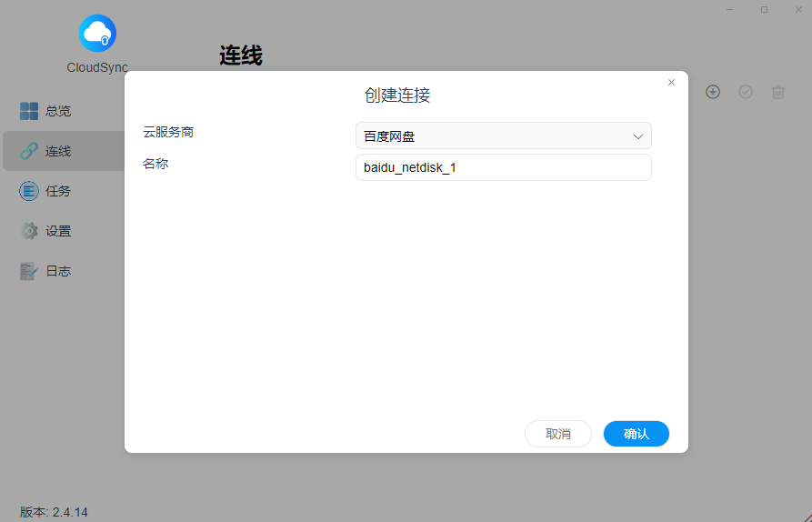Click the 连线 page heading
This screenshot has width=812, height=522.
click(241, 56)
